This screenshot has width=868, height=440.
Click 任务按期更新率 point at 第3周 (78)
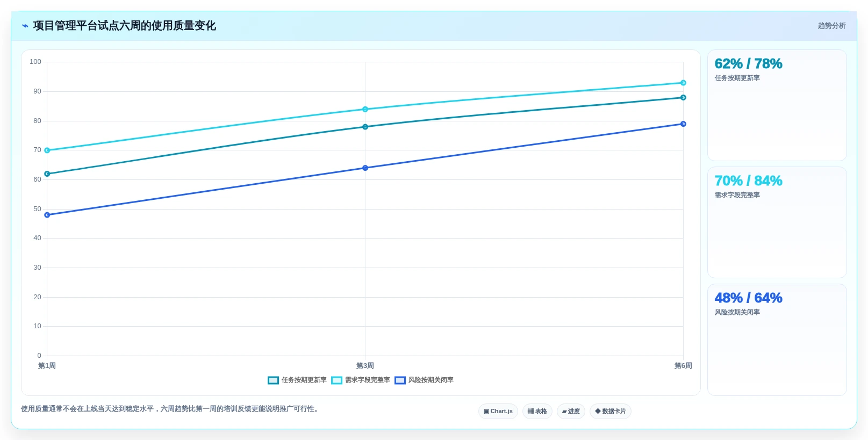365,127
